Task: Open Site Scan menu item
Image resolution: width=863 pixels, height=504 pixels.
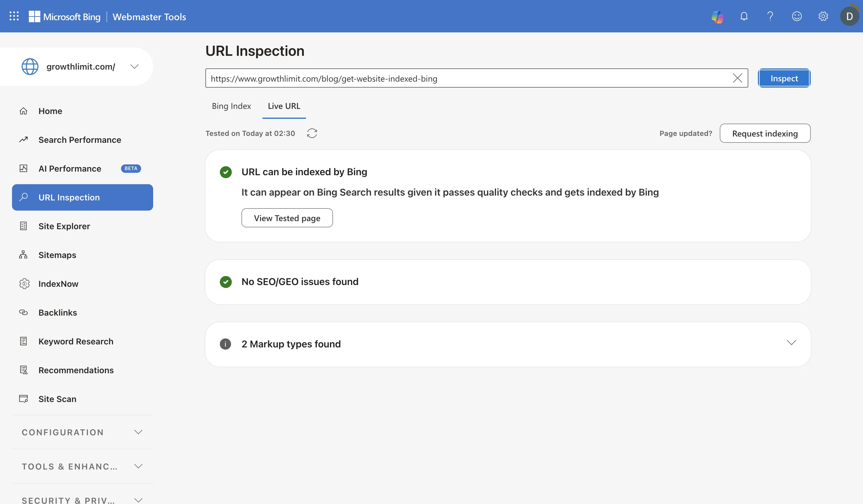Action: coord(83,399)
